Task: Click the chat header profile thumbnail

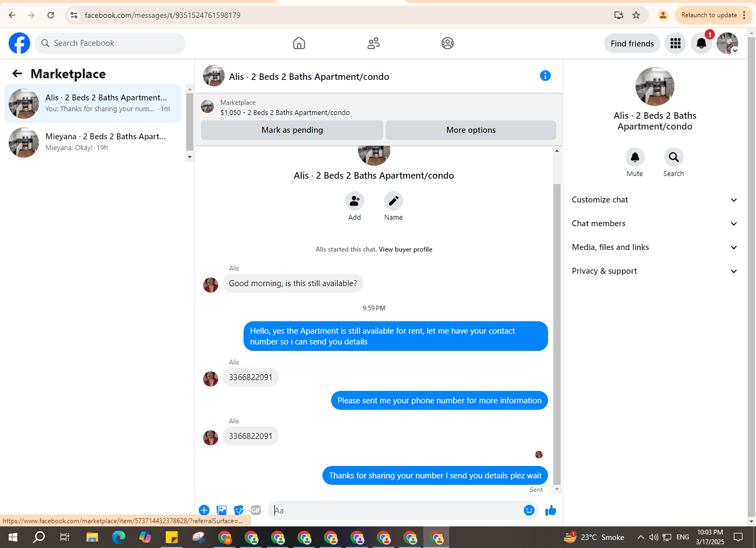Action: [214, 76]
